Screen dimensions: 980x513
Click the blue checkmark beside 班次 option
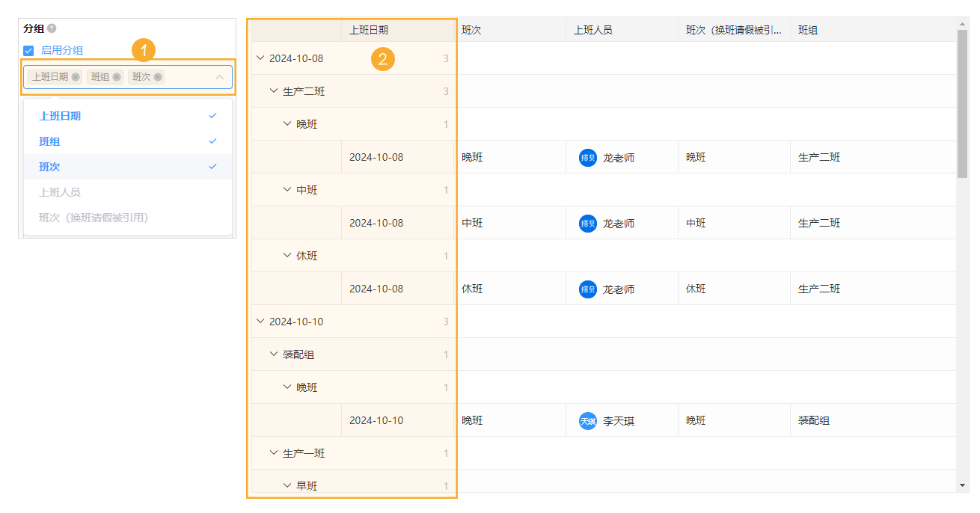click(212, 166)
